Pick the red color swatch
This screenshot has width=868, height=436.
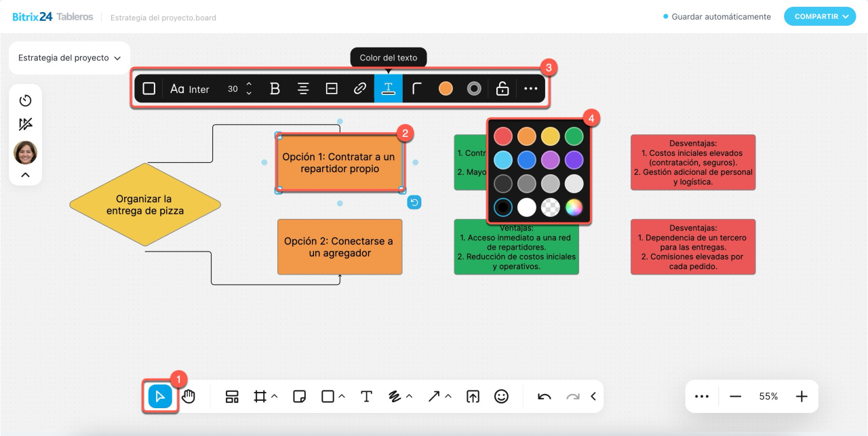502,136
